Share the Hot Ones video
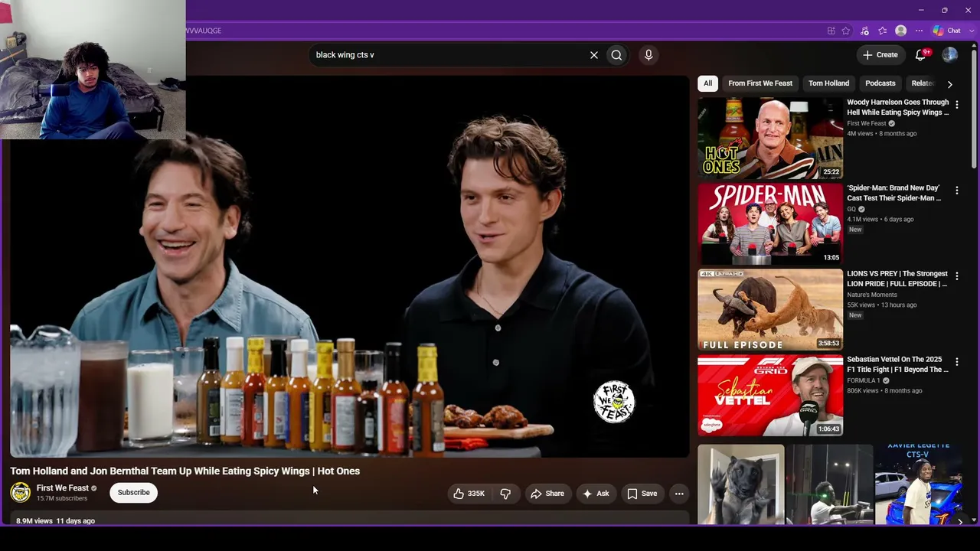Viewport: 980px width, 551px height. (x=547, y=494)
